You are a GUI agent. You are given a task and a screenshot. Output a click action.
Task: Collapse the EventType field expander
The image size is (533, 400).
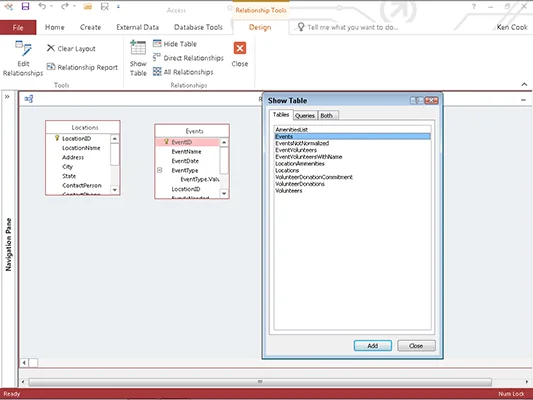point(159,170)
